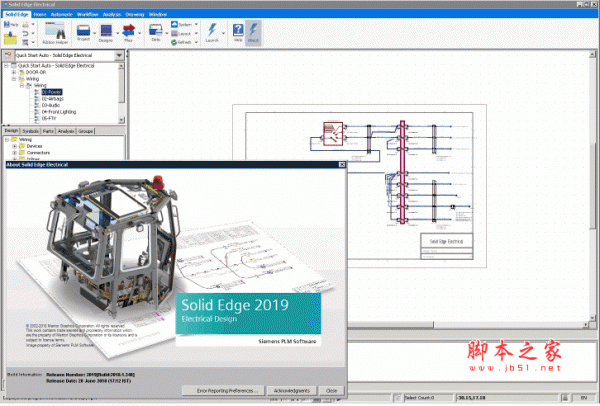Open the Quick Start Auto project combo box
The image size is (600, 406).
[69, 55]
